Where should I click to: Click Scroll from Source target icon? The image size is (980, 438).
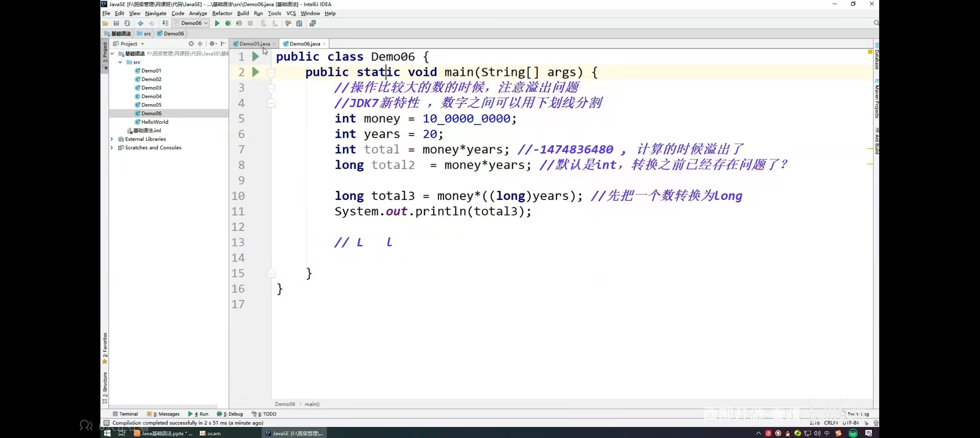191,44
